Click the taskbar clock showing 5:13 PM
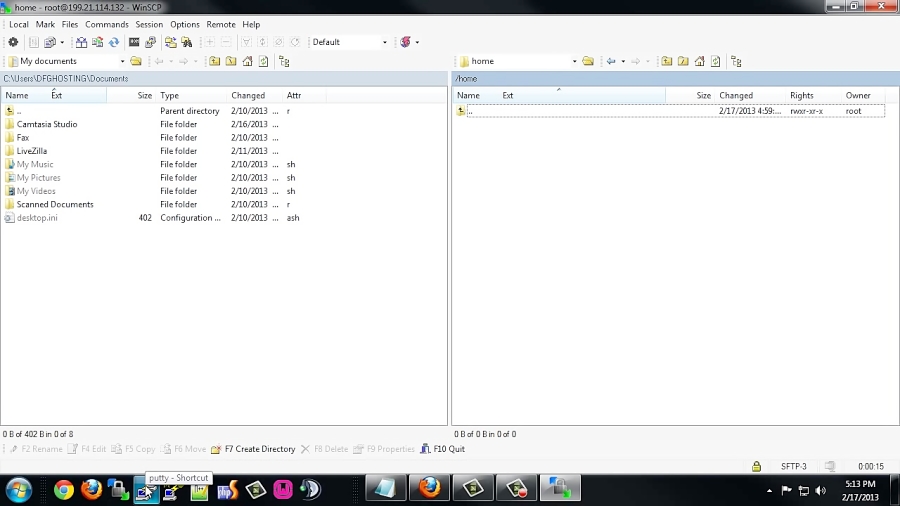Image resolution: width=900 pixels, height=506 pixels. pos(860,484)
